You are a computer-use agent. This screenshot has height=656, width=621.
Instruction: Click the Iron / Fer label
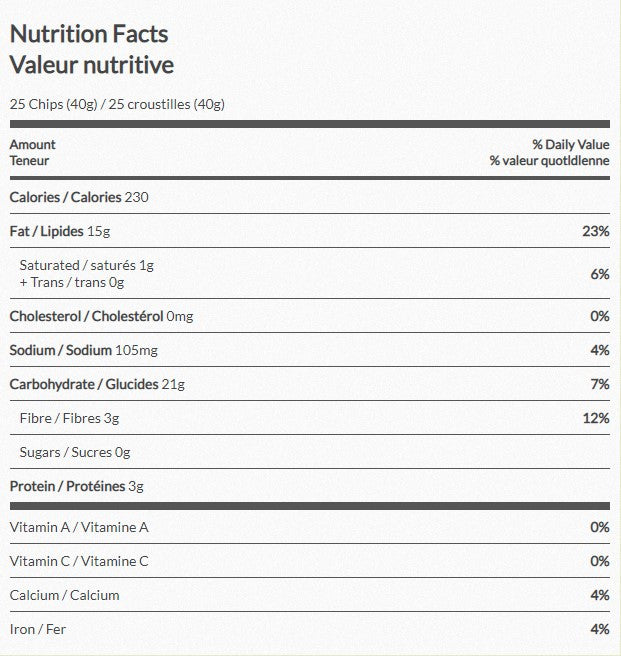pos(38,629)
